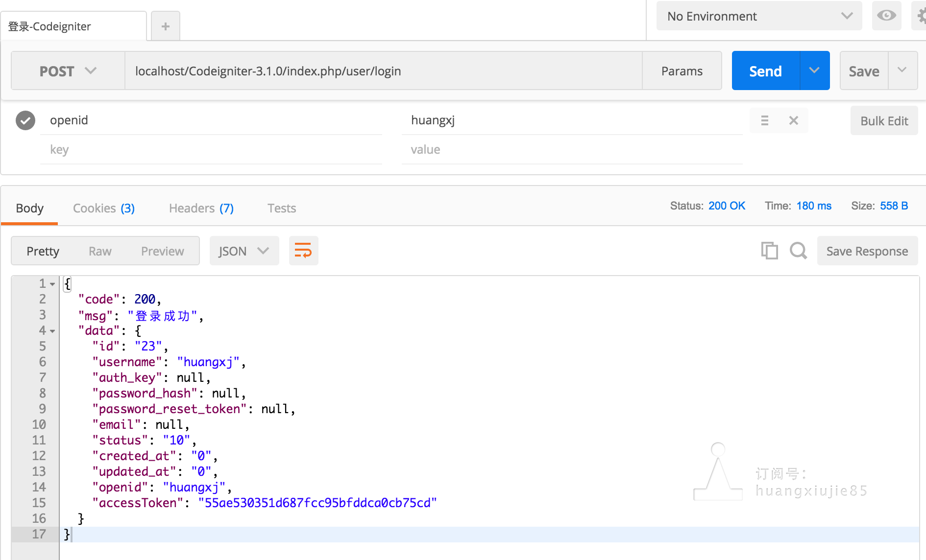This screenshot has width=926, height=560.
Task: Add a new request tab with plus
Action: tap(166, 26)
